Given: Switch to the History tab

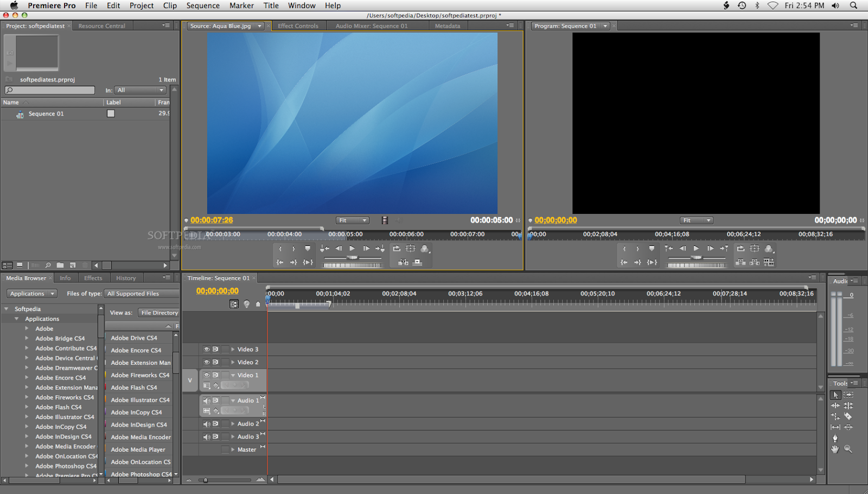Looking at the screenshot, I should tap(126, 278).
